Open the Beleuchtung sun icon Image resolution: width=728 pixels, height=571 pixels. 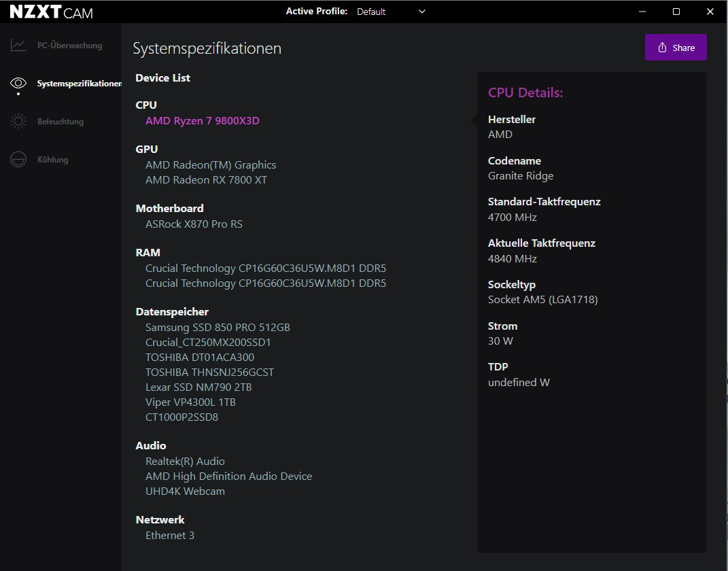coord(18,121)
